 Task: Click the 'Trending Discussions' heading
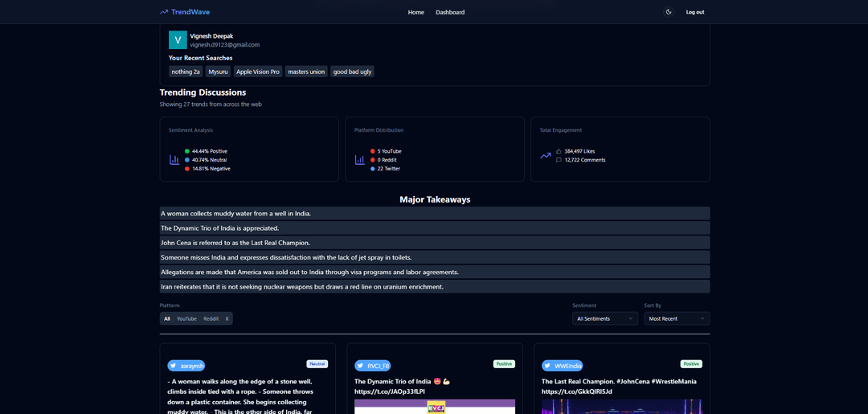pyautogui.click(x=203, y=92)
